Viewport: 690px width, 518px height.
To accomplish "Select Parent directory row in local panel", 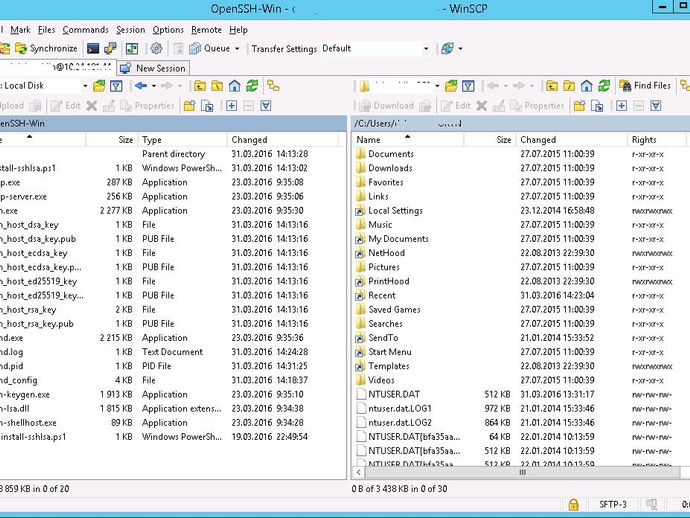I will coord(172,154).
